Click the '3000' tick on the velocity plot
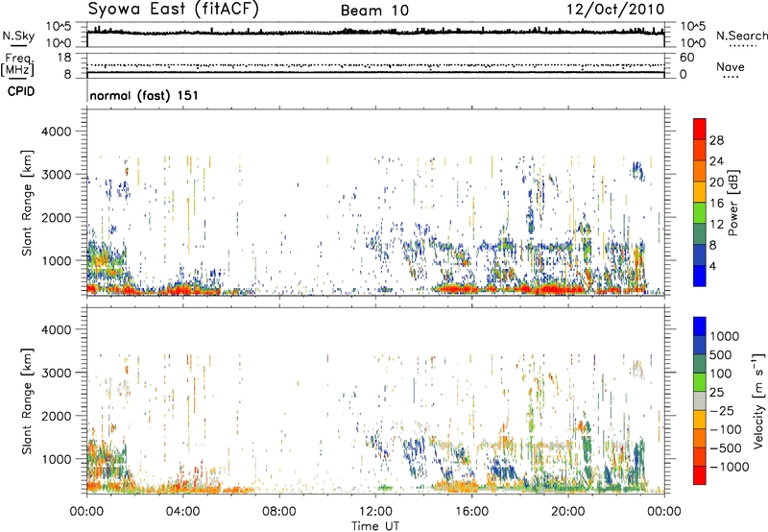 (x=56, y=373)
